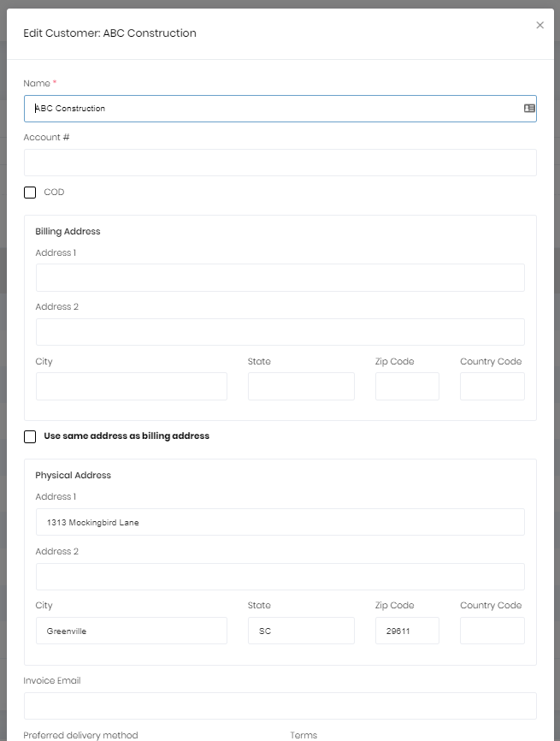Viewport: 560px width, 741px height.
Task: Click Billing Address 1 field
Action: tap(280, 277)
